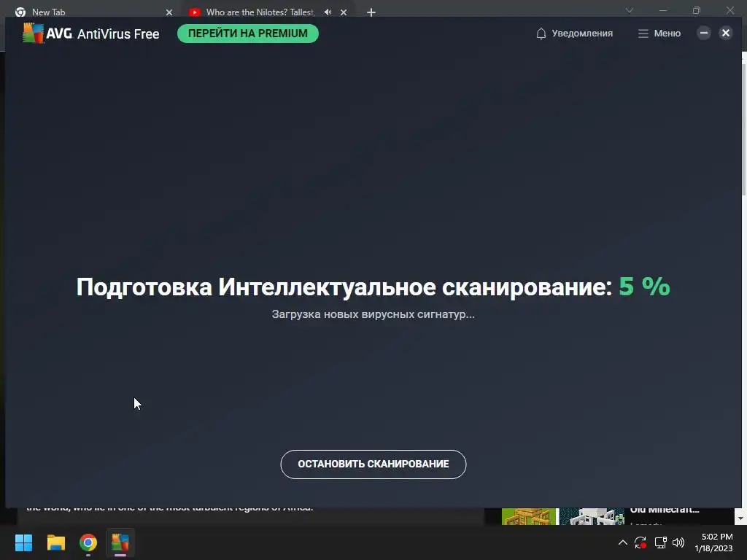Screen dimensions: 747x560
Task: Click the sync update tray icon
Action: coord(640,542)
